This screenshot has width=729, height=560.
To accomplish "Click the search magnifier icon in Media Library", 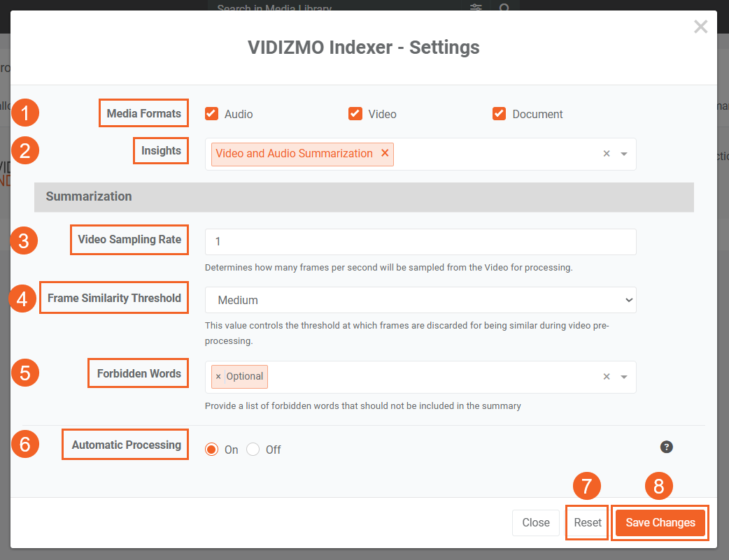I will [x=504, y=8].
